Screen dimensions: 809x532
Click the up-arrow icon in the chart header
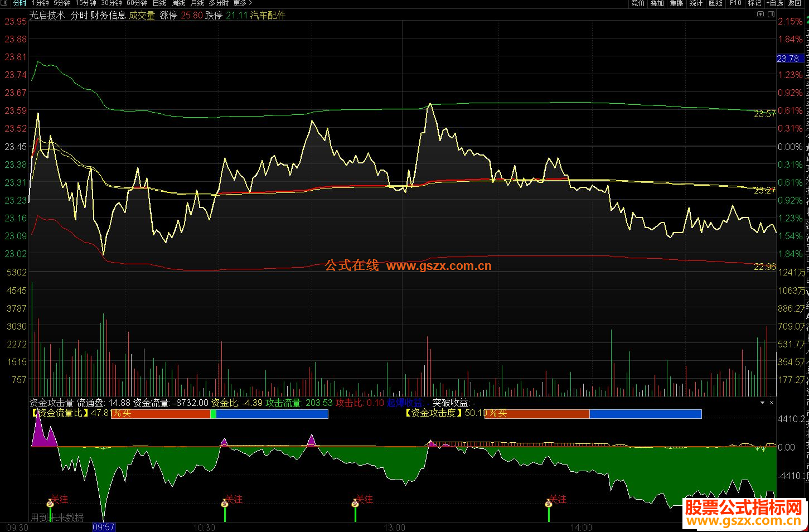tap(760, 15)
